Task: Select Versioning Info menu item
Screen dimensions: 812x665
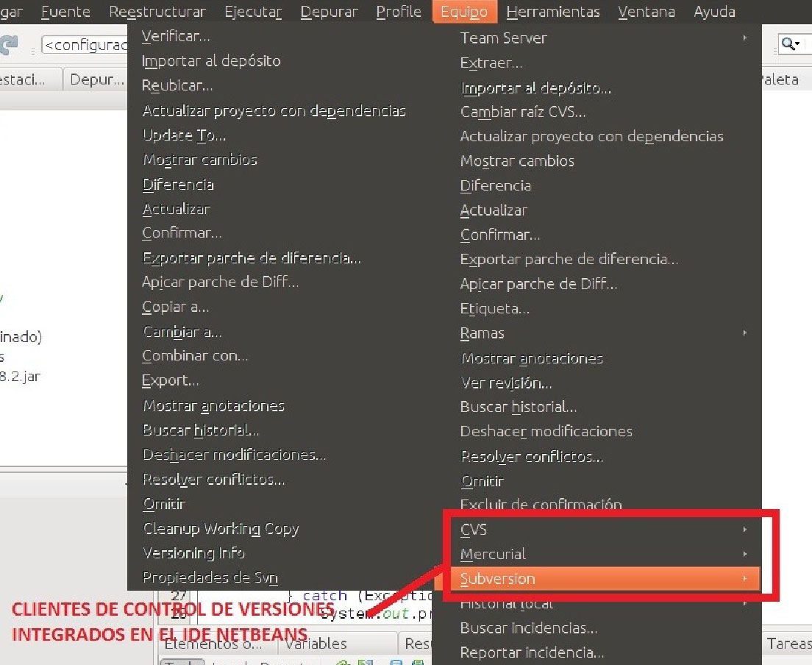Action: click(x=193, y=552)
